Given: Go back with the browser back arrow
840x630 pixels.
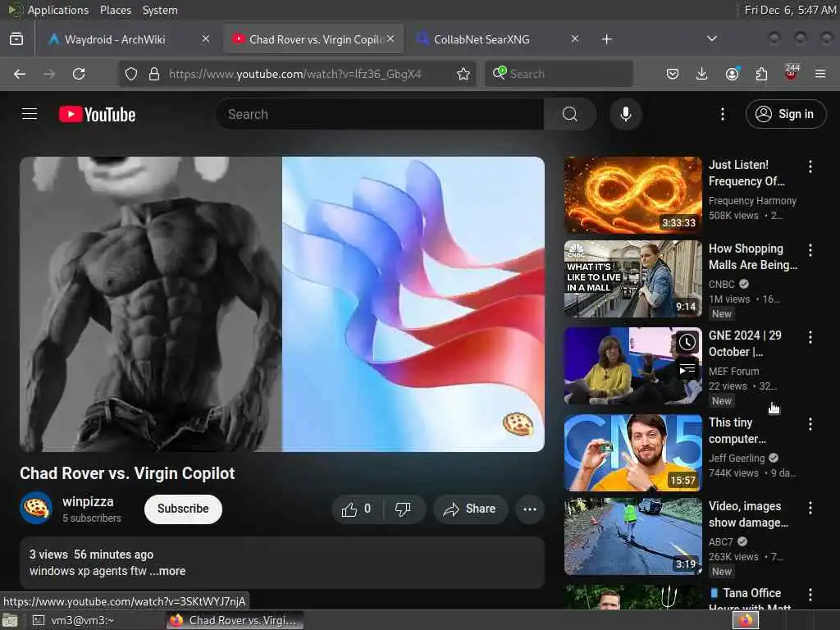Looking at the screenshot, I should pos(20,74).
